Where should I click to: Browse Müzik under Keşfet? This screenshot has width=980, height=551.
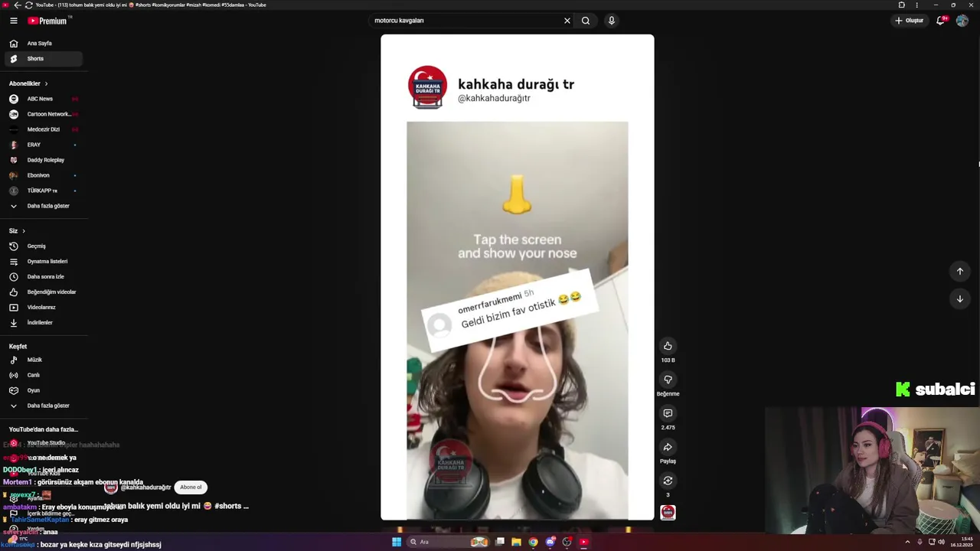[42, 360]
